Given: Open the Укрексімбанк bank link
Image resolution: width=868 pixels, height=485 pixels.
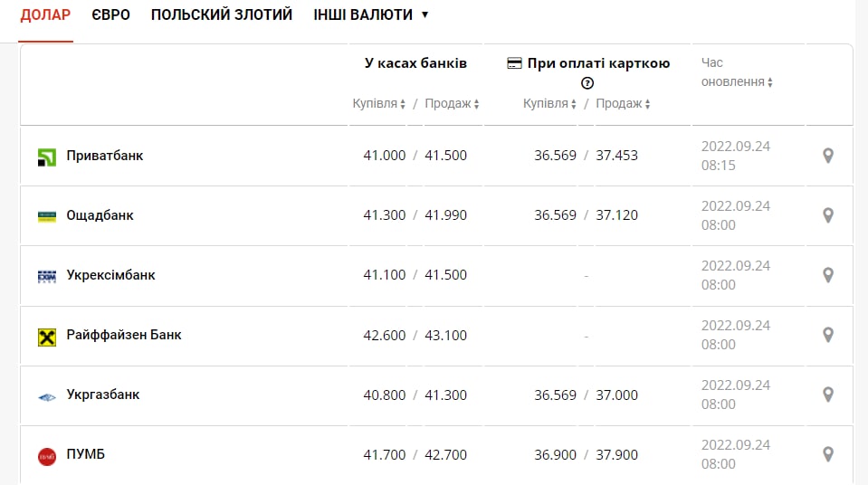Looking at the screenshot, I should pyautogui.click(x=110, y=275).
